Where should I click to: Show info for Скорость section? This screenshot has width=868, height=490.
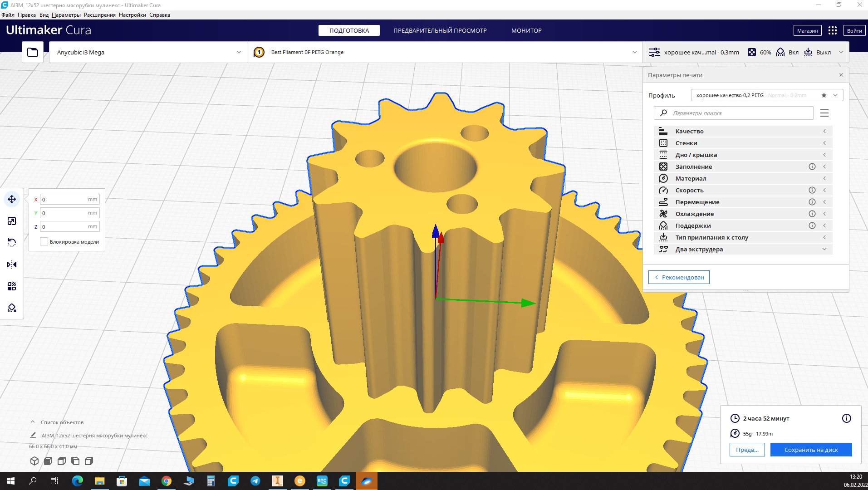pyautogui.click(x=812, y=190)
